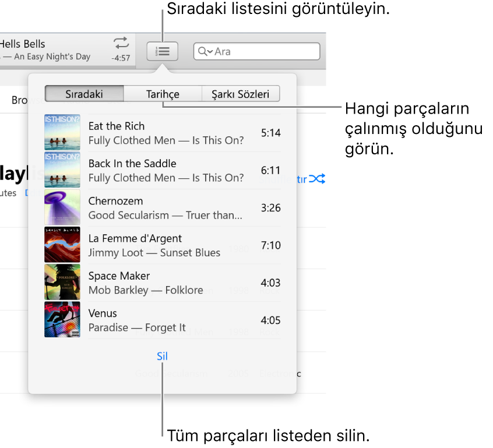
Task: Select the Back In the Saddle album artwork
Action: [62, 170]
